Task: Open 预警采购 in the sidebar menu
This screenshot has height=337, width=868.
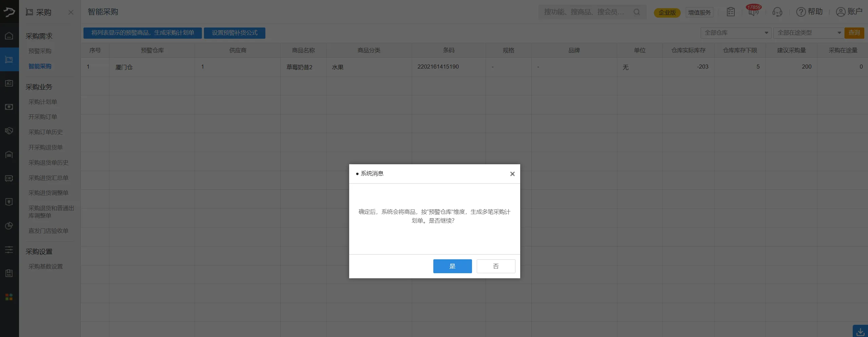Action: point(40,51)
